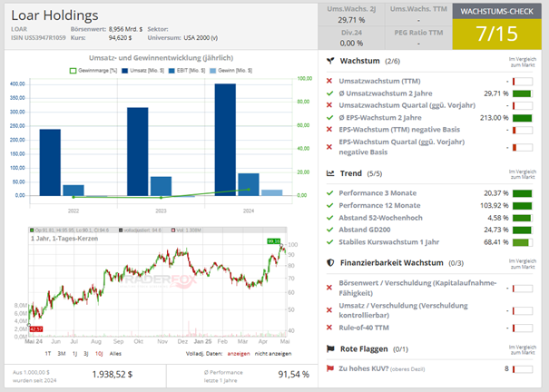549x392 pixels.
Task: Click green check beside Abstand GD200
Action: [x=329, y=230]
